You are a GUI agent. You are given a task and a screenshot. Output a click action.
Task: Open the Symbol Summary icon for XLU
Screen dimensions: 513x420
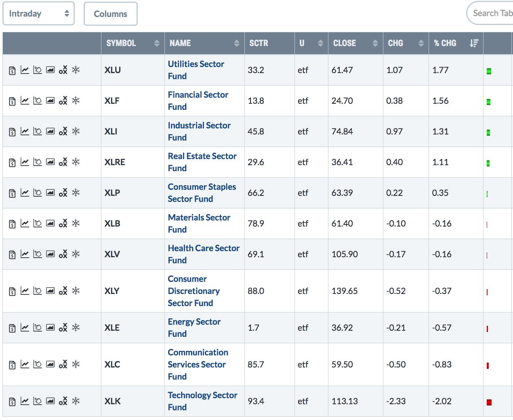point(12,70)
